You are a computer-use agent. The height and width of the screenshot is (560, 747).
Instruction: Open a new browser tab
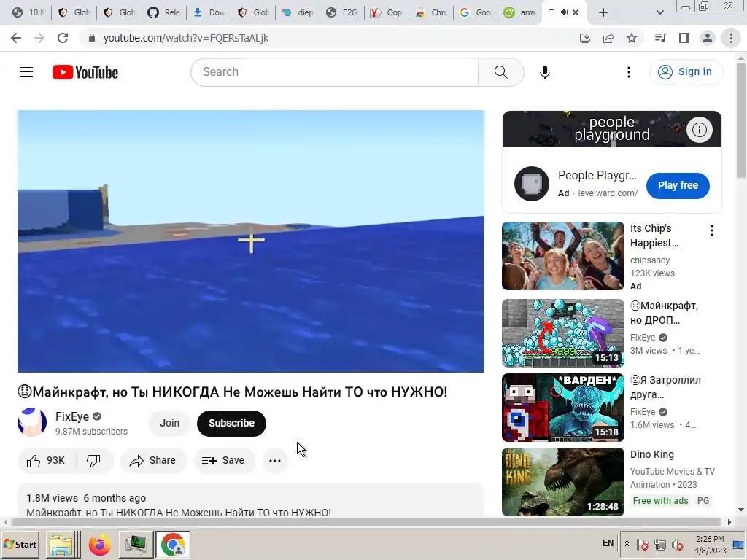click(603, 12)
